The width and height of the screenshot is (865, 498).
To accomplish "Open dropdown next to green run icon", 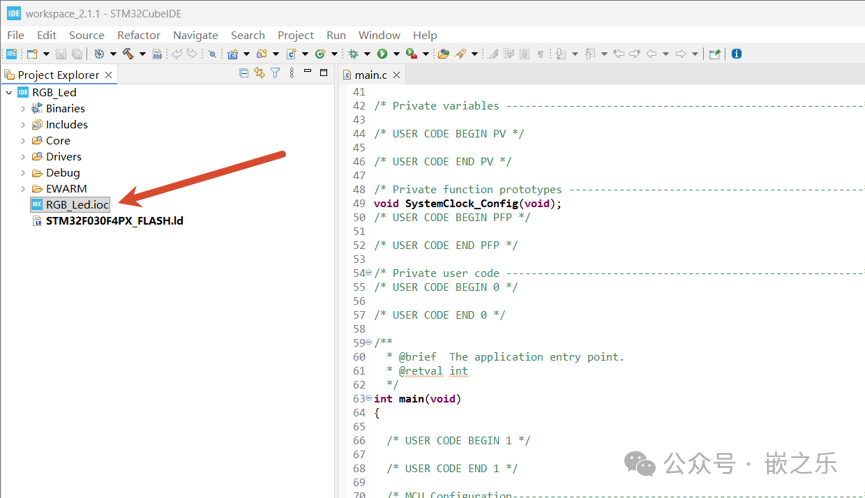I will click(396, 54).
